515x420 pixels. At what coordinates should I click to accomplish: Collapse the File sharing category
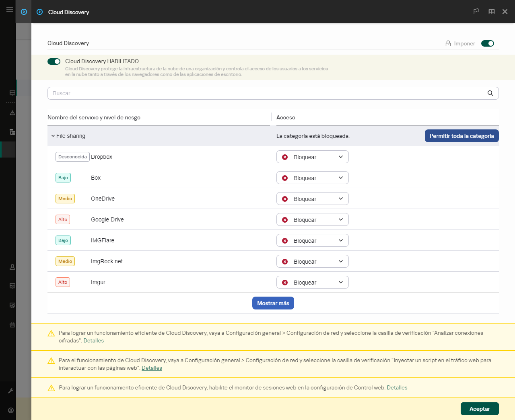pyautogui.click(x=53, y=136)
